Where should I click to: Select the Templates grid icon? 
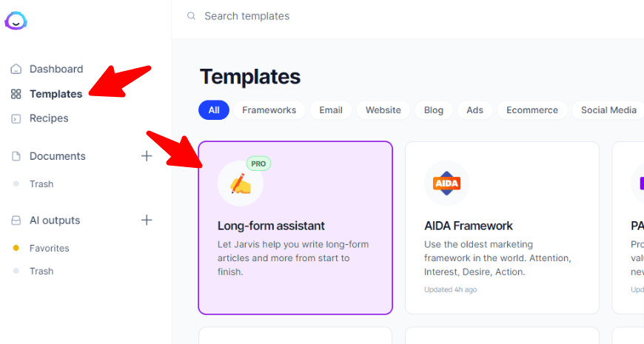16,94
